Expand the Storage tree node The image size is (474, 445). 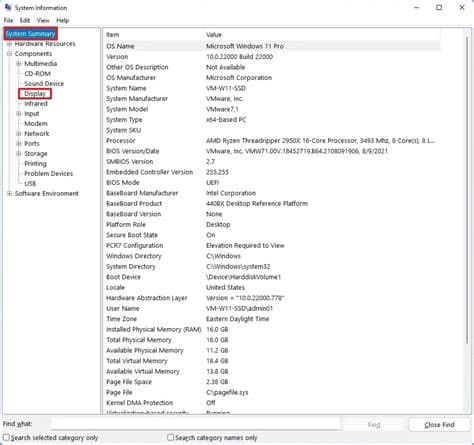click(19, 154)
